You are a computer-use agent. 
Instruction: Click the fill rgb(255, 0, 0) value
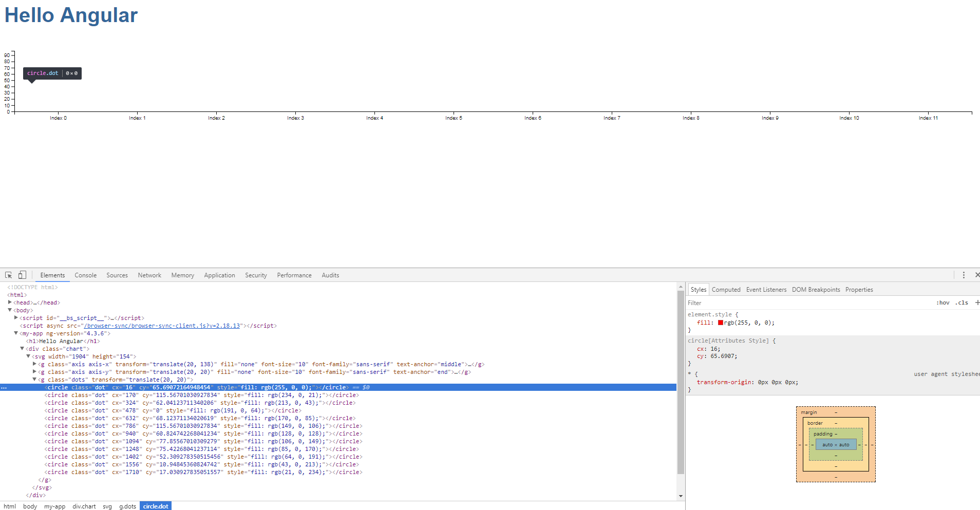[x=749, y=323]
